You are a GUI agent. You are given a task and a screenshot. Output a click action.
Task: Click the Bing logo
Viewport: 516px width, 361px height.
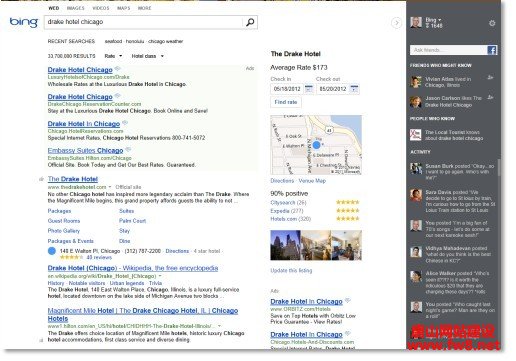24,22
